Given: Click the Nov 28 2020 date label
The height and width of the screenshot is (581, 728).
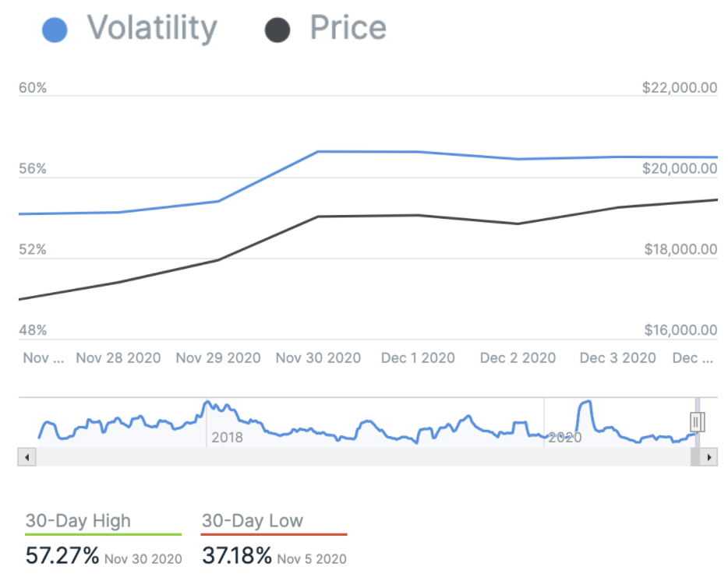Looking at the screenshot, I should click(118, 357).
